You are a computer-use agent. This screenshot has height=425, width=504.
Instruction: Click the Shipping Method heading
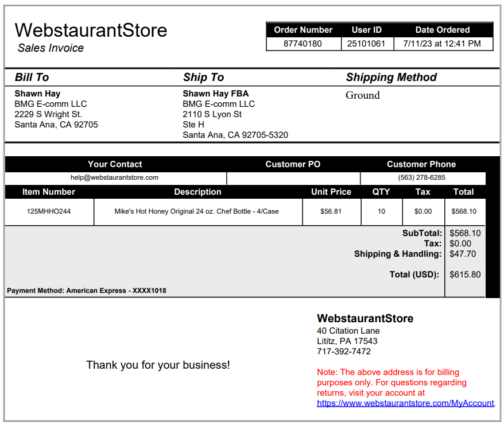coord(391,78)
